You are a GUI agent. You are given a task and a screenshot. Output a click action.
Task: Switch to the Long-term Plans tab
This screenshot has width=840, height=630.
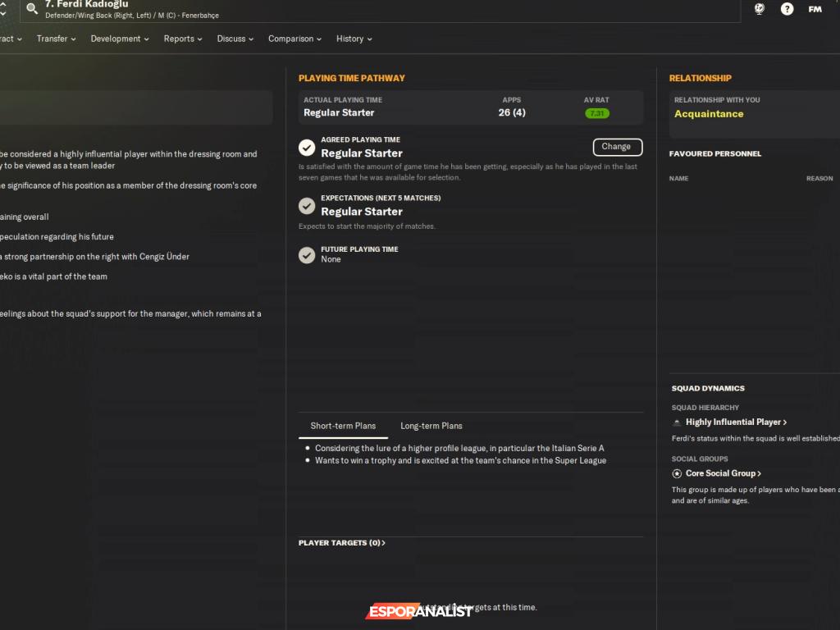tap(431, 426)
